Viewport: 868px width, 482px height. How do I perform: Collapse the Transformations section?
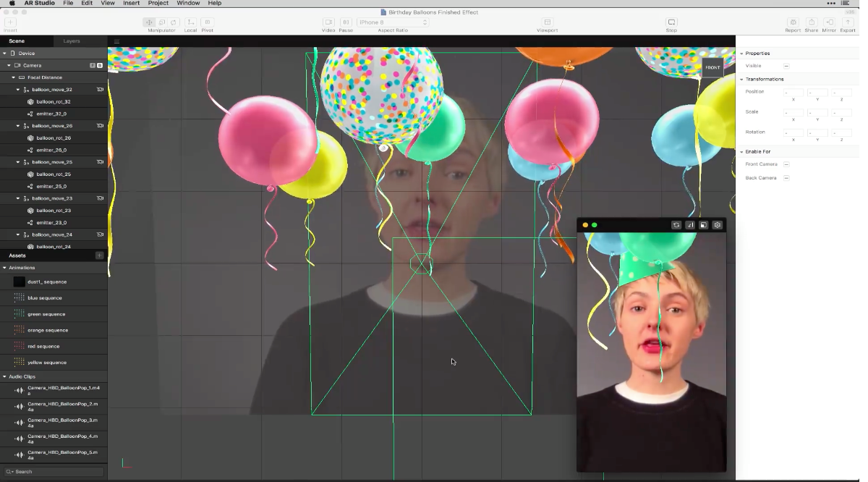click(x=741, y=79)
